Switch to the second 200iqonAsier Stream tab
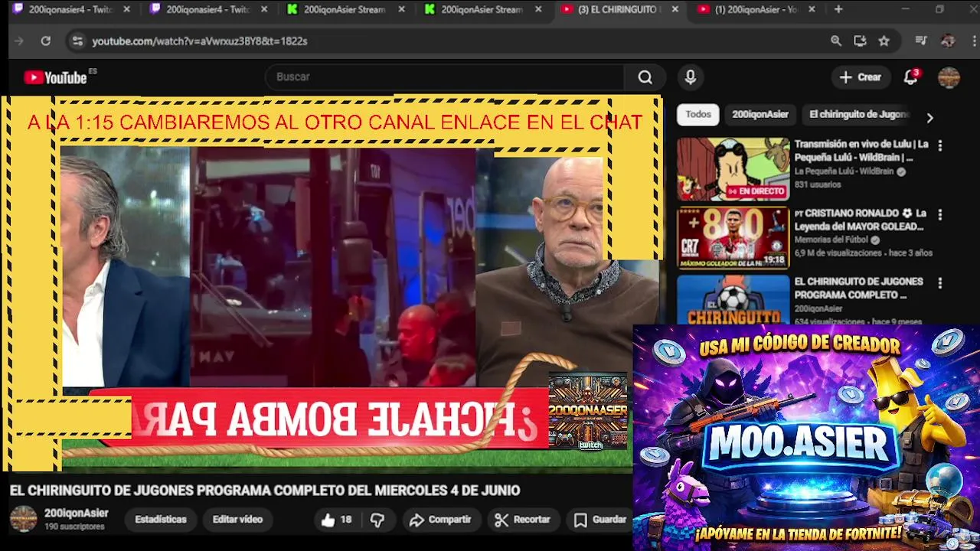This screenshot has width=980, height=551. [x=482, y=9]
